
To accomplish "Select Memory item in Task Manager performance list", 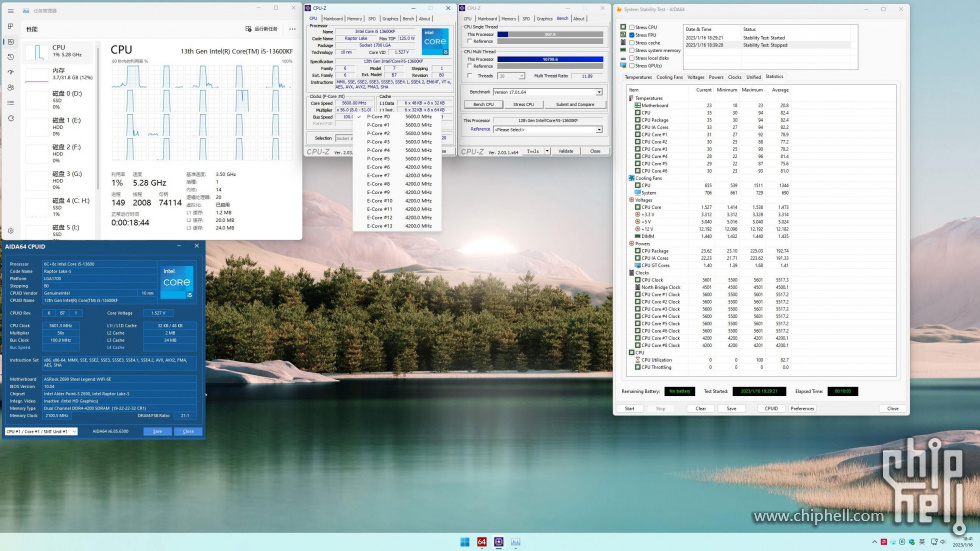I will pyautogui.click(x=59, y=74).
